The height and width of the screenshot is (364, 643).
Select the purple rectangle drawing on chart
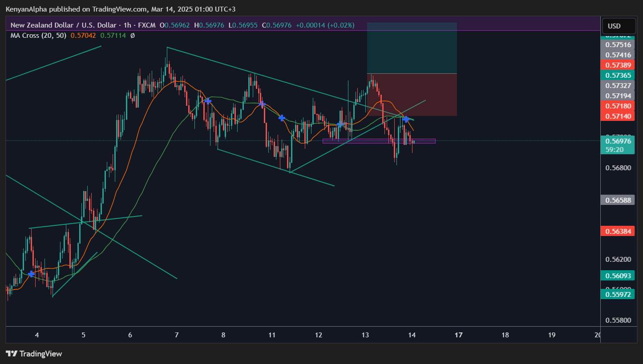tap(379, 141)
